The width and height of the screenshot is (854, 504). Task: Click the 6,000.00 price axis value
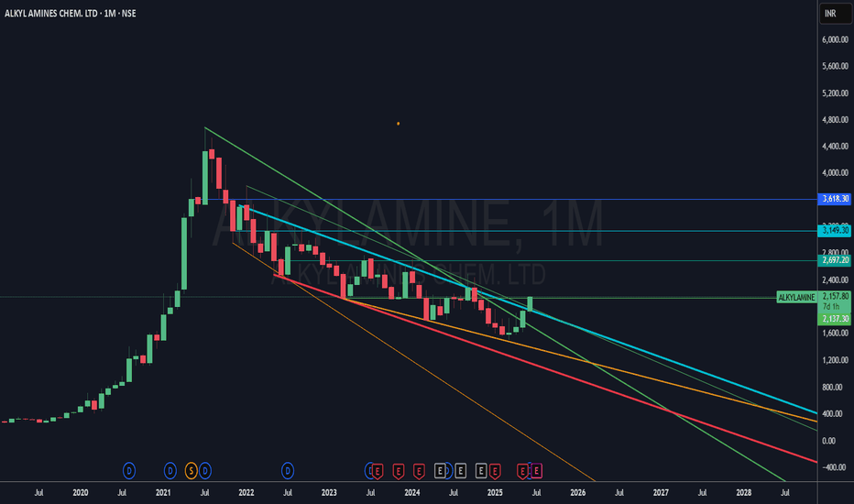(x=835, y=39)
